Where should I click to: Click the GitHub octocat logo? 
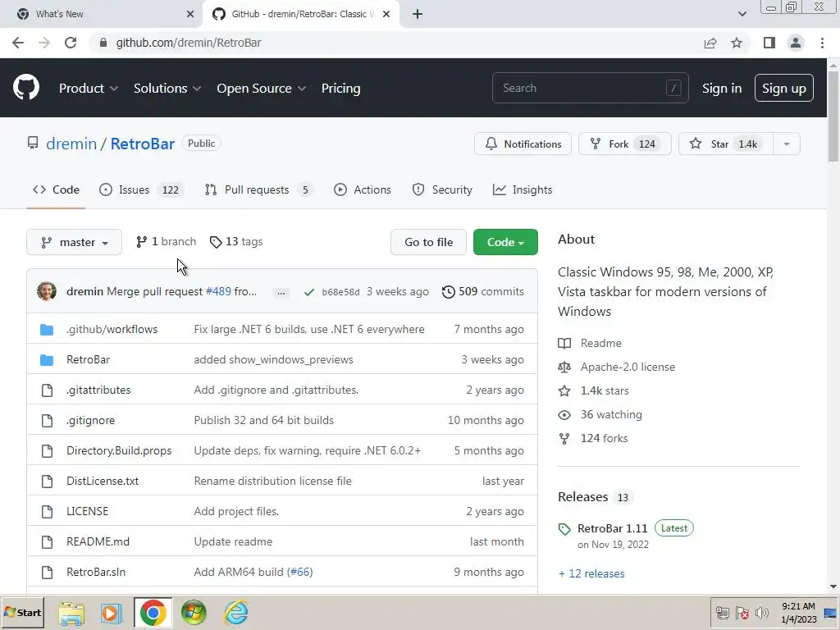[x=26, y=88]
